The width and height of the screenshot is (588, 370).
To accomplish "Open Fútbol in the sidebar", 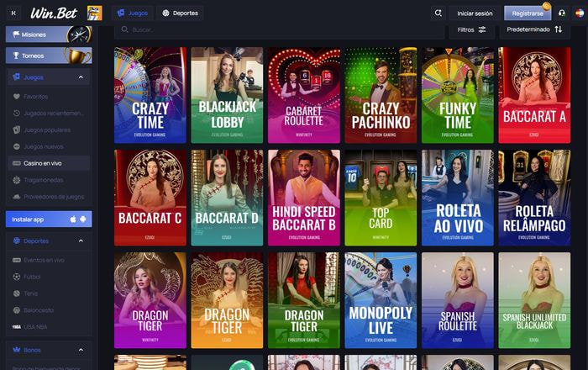I will pos(49,277).
